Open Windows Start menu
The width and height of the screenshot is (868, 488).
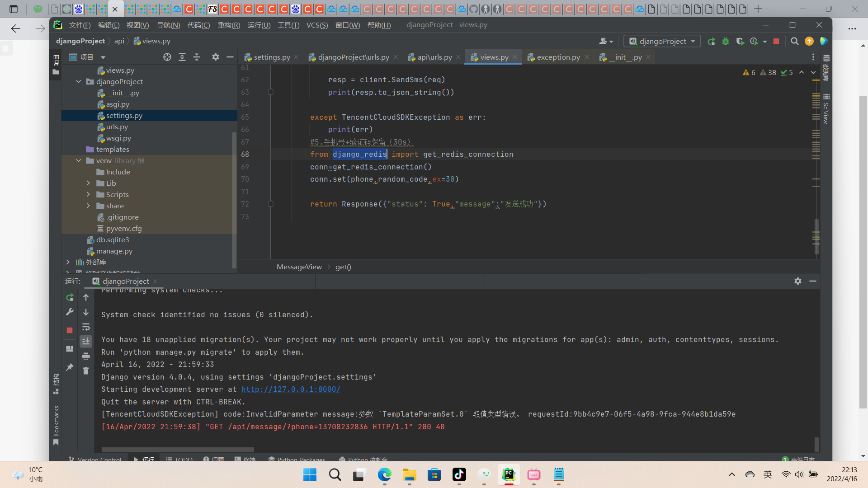(310, 474)
